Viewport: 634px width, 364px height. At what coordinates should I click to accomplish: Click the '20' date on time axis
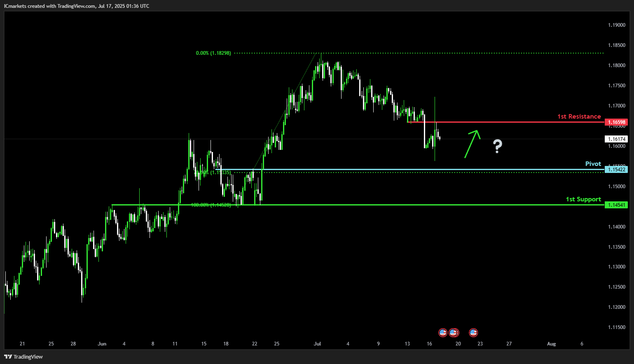coord(458,344)
